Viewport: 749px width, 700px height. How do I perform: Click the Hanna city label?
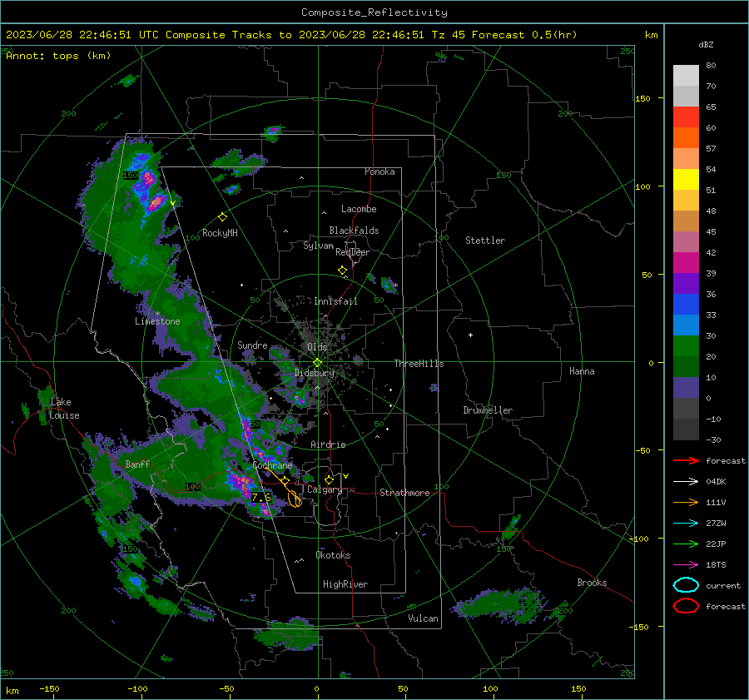[x=582, y=371]
